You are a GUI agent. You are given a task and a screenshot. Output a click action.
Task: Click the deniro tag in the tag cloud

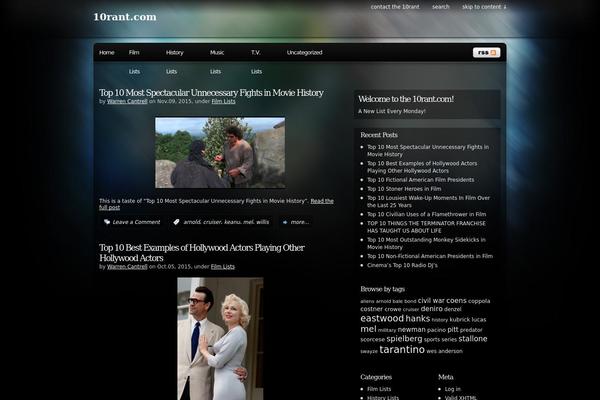point(431,309)
